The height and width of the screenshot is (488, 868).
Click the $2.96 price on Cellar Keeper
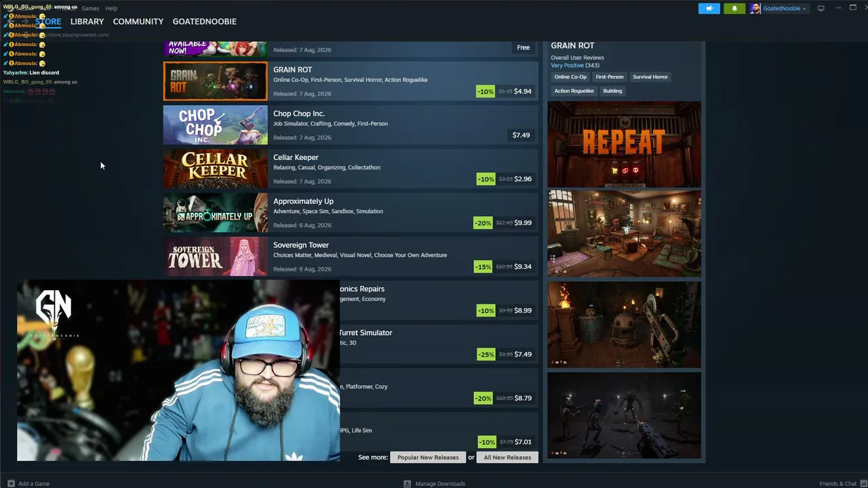click(523, 179)
